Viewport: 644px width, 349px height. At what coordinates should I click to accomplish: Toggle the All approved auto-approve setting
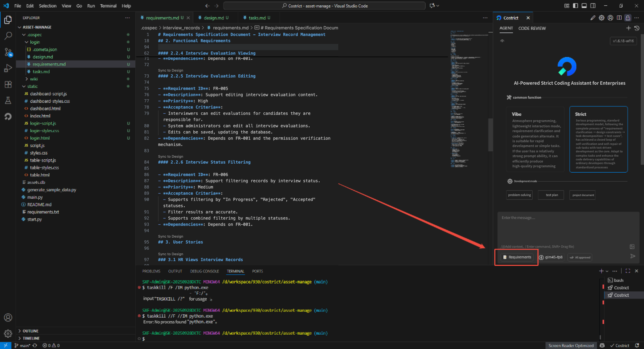pyautogui.click(x=580, y=257)
